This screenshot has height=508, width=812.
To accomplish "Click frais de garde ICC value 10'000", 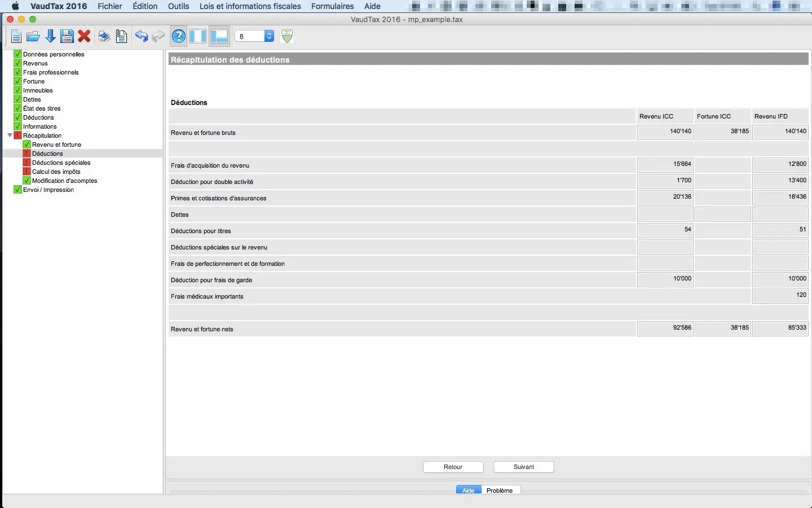I will click(665, 279).
